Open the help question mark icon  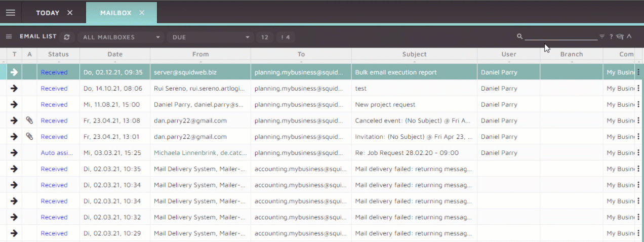[x=611, y=36]
